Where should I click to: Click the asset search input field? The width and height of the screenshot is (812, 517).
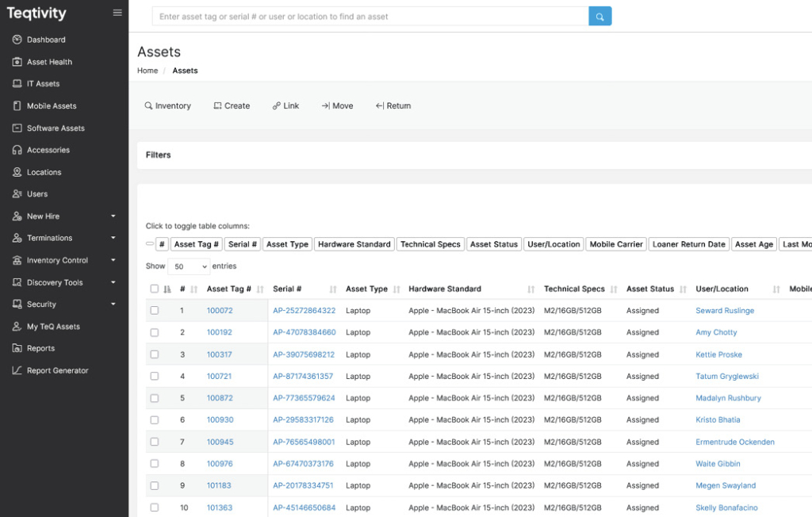click(370, 17)
